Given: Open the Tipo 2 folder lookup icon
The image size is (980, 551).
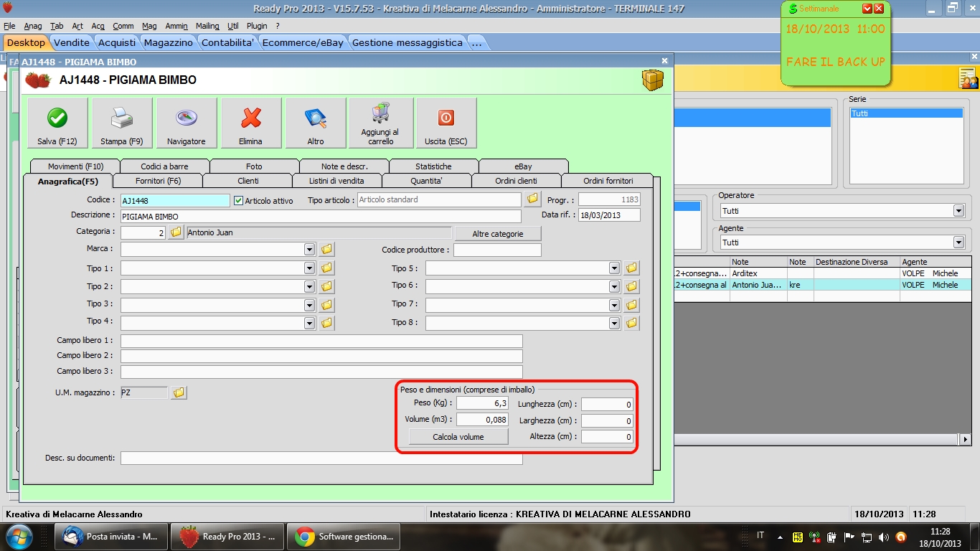Looking at the screenshot, I should tap(326, 286).
